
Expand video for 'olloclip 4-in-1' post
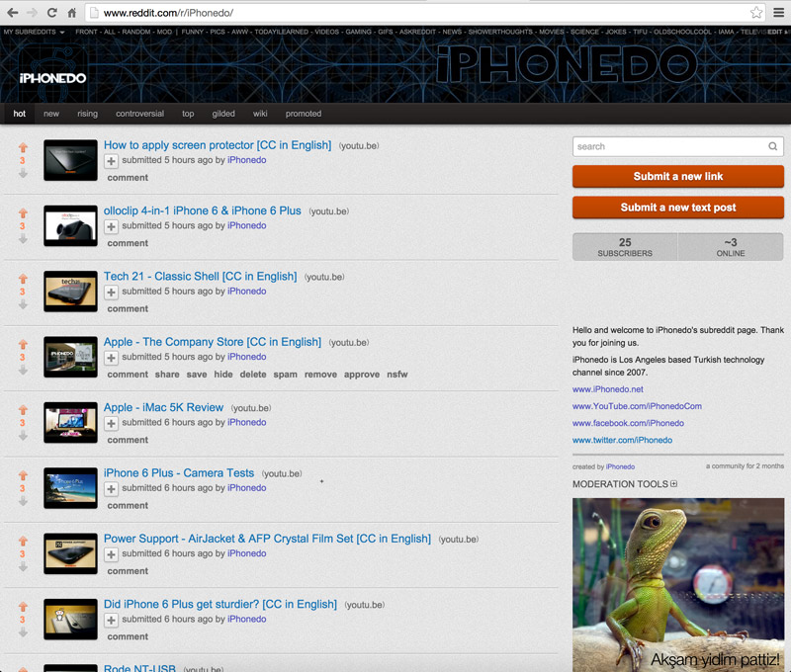click(x=111, y=226)
